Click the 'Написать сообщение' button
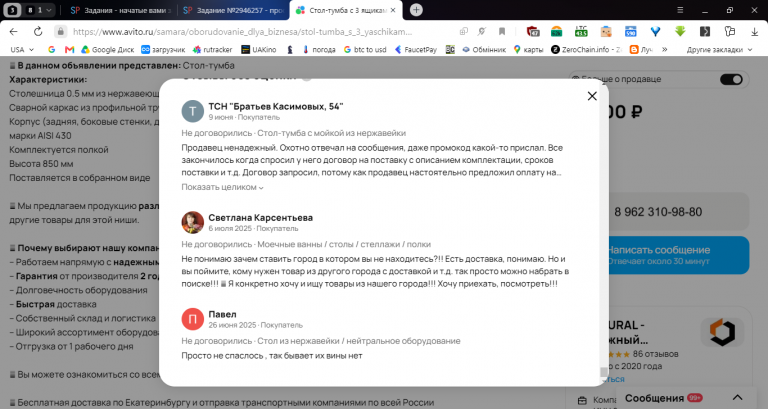Viewport: 768px width, 409px height. [x=678, y=255]
